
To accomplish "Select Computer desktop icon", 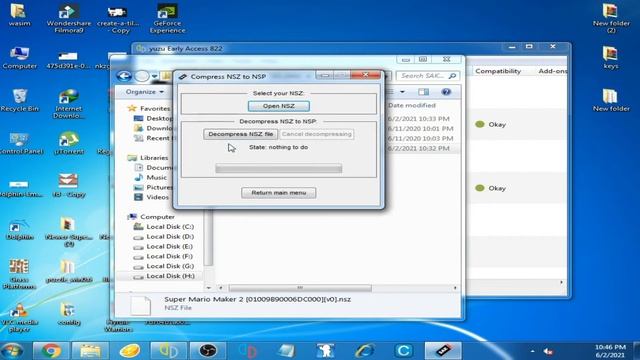I will pos(19,58).
